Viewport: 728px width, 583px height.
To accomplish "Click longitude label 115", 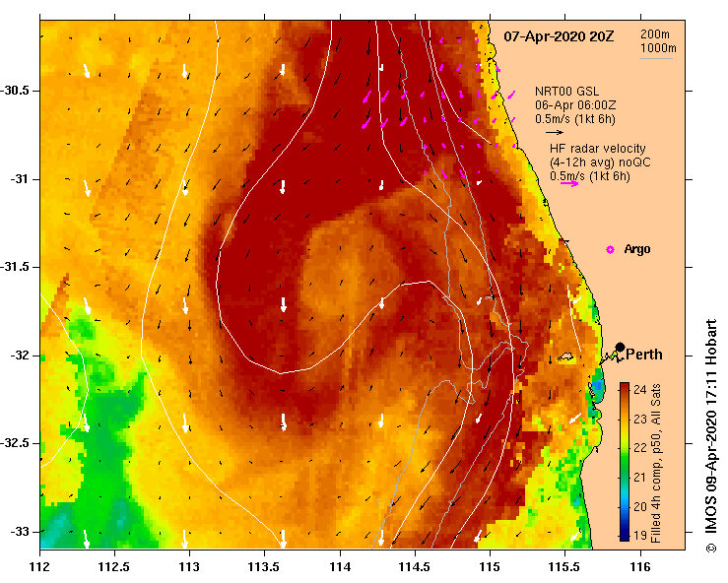I will 490,567.
